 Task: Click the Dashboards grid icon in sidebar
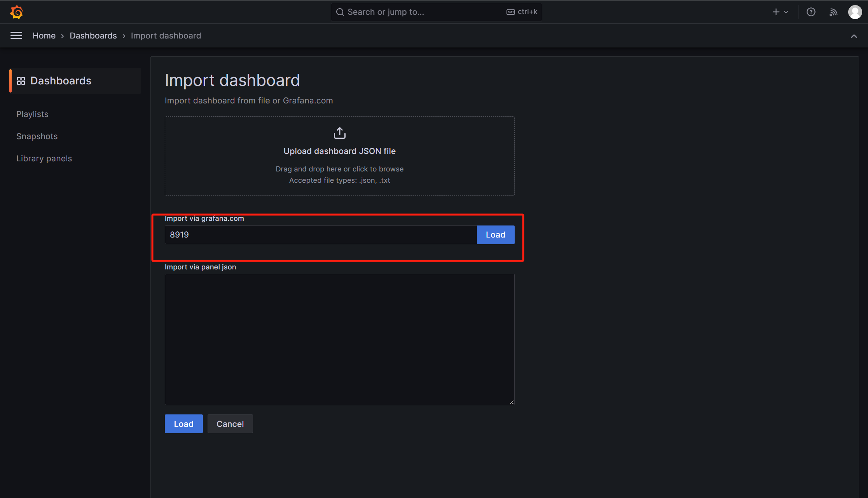point(21,81)
